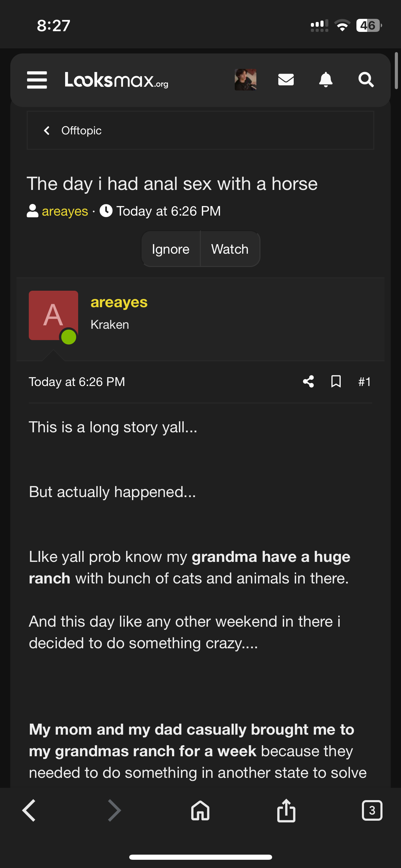Screen dimensions: 401x868
Task: Open the hamburger navigation menu
Action: point(37,80)
